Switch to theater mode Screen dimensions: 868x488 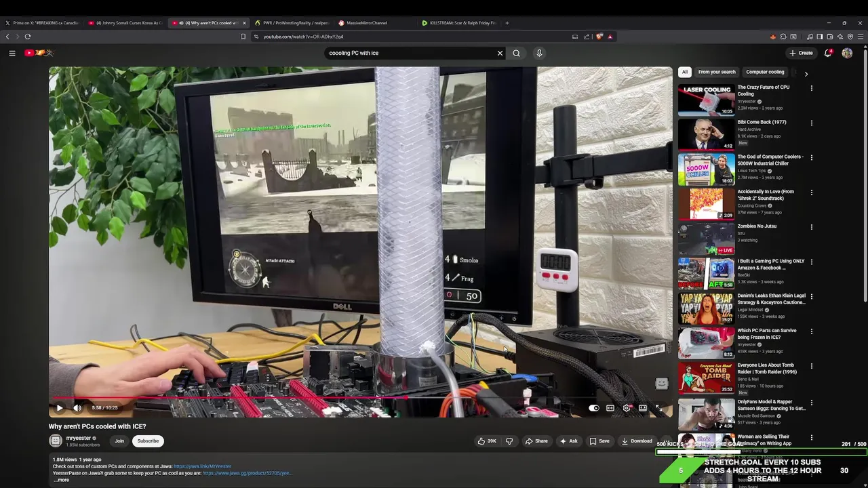643,408
